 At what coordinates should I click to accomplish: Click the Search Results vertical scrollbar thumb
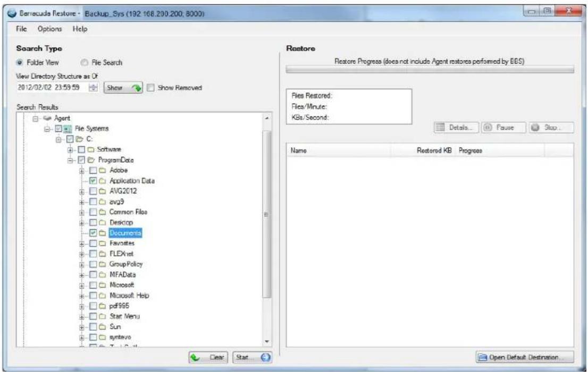point(267,214)
